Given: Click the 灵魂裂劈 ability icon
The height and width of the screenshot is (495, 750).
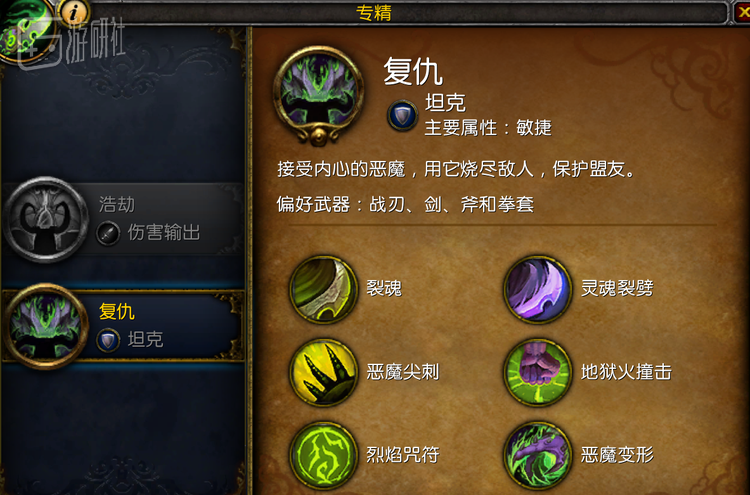Looking at the screenshot, I should point(538,289).
